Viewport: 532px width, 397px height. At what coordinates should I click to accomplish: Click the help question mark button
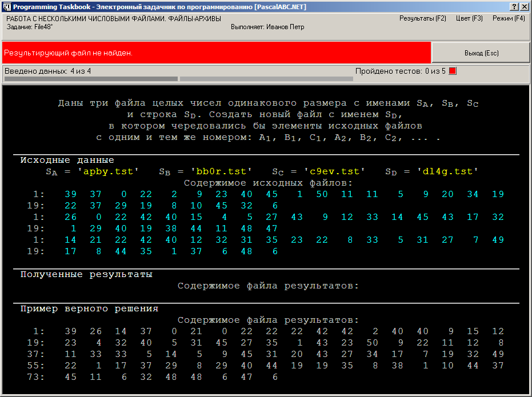[x=514, y=6]
